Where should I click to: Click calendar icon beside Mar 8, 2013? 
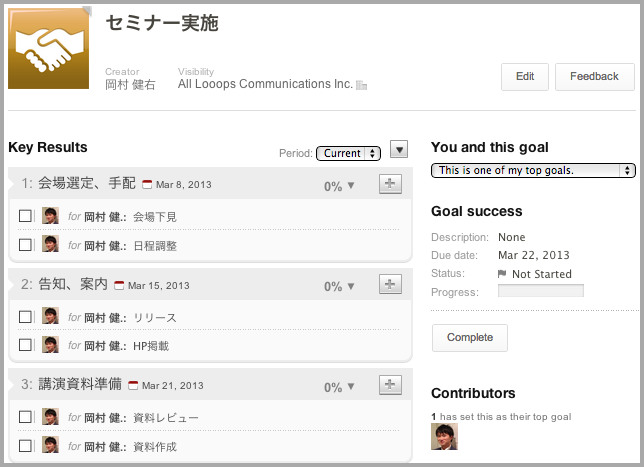coord(147,185)
